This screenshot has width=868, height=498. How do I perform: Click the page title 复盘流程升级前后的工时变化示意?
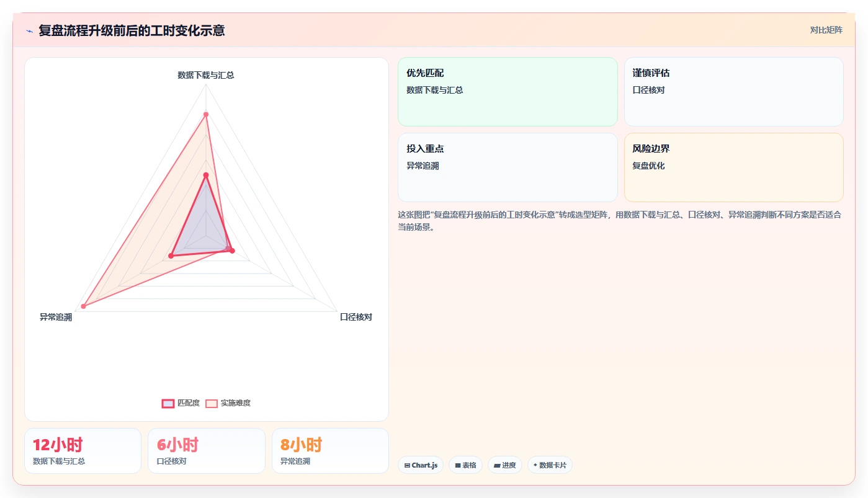pyautogui.click(x=132, y=30)
